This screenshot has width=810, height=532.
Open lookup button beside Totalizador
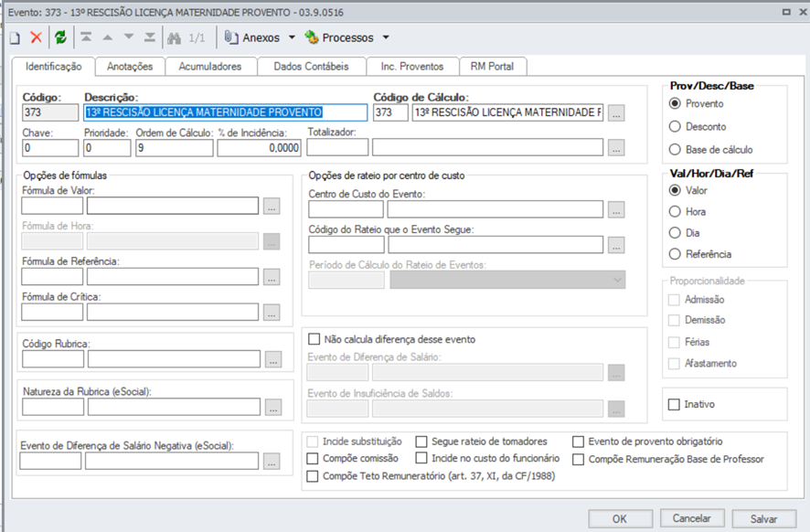click(x=616, y=148)
